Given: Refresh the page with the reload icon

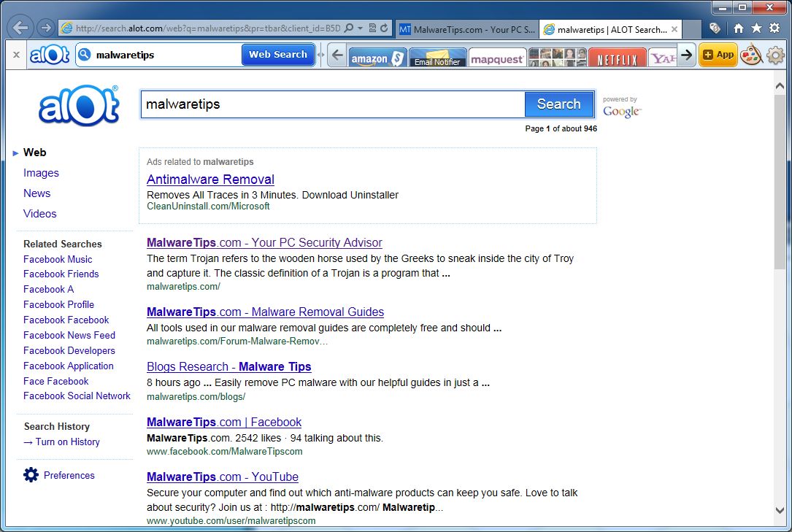Looking at the screenshot, I should [x=385, y=28].
